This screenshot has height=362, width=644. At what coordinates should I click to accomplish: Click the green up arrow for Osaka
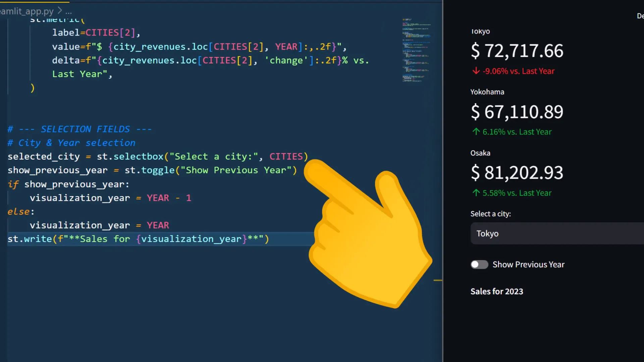click(476, 193)
